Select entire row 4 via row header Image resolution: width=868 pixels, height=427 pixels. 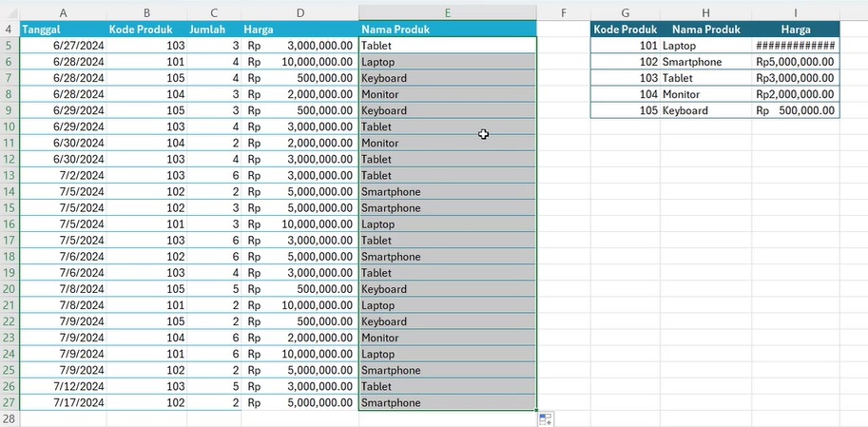point(9,29)
